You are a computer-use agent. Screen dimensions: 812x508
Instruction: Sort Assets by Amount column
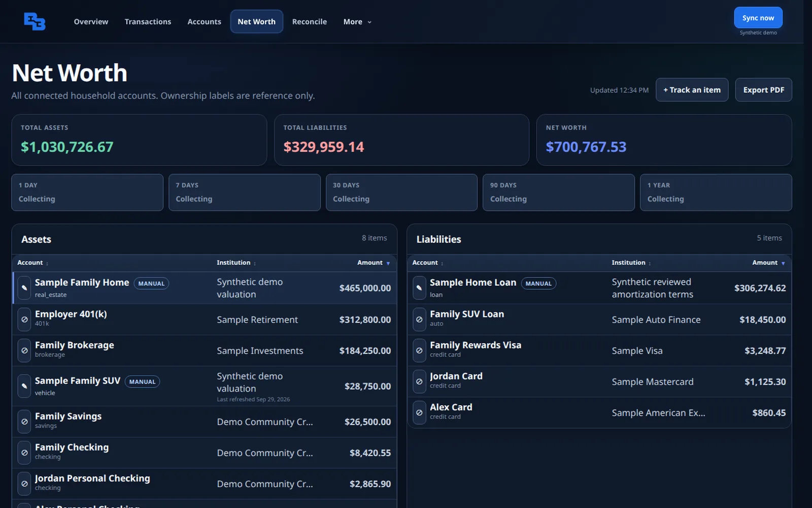[x=374, y=263]
